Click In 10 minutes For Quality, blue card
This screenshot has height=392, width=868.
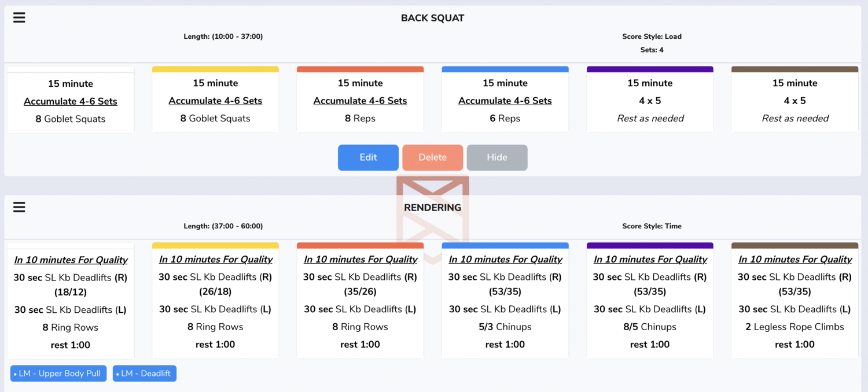tap(505, 260)
